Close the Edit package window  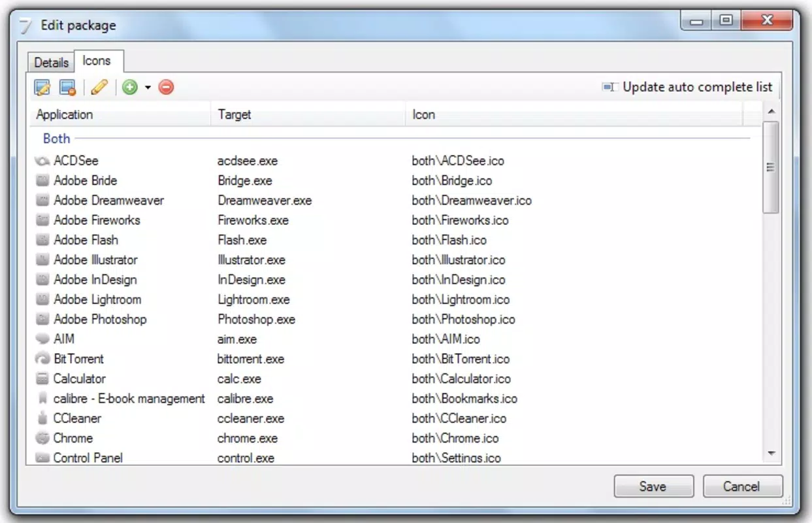[767, 21]
